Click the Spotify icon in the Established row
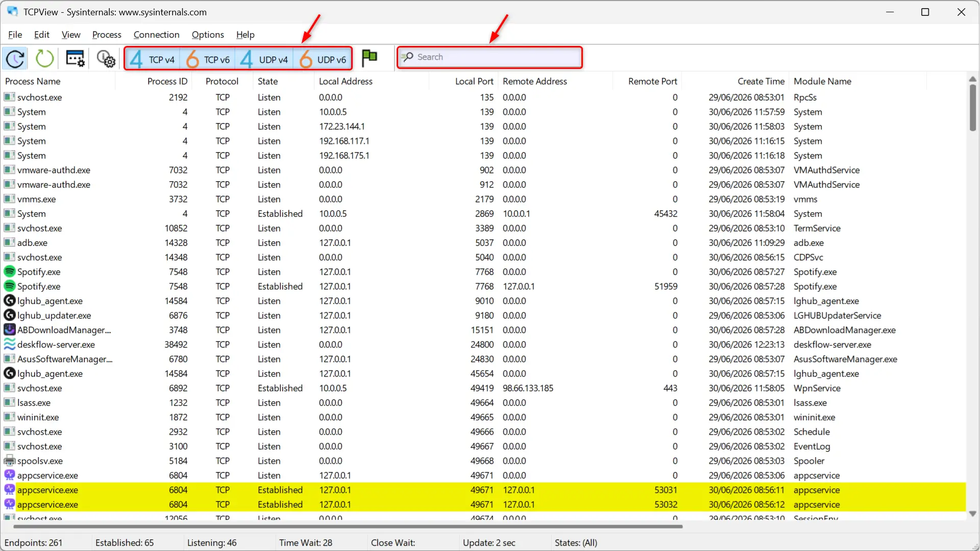The width and height of the screenshot is (980, 551). tap(9, 286)
